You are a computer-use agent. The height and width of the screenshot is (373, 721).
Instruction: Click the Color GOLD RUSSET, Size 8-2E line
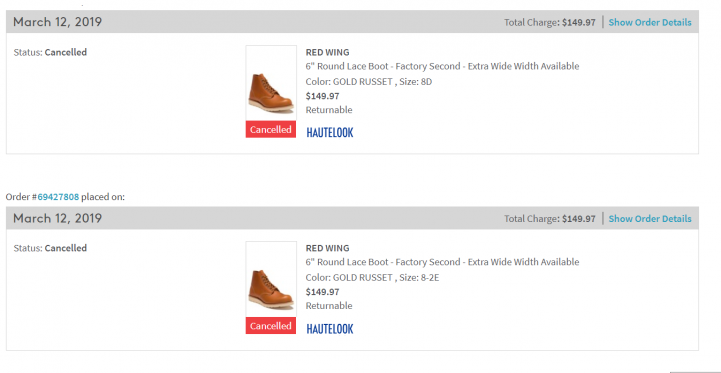click(372, 278)
